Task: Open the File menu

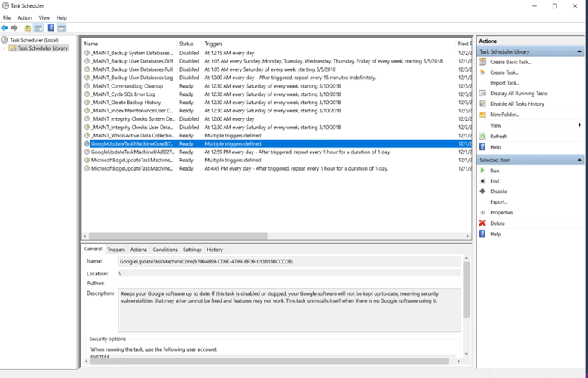Action: coord(7,17)
